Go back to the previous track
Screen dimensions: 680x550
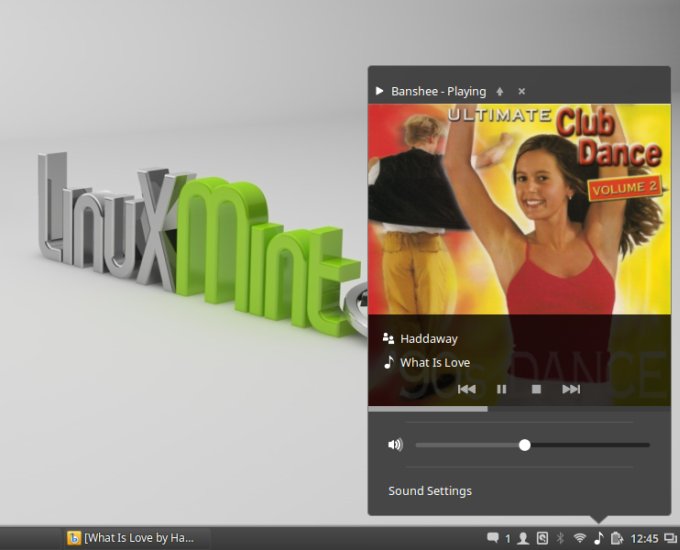pyautogui.click(x=467, y=389)
